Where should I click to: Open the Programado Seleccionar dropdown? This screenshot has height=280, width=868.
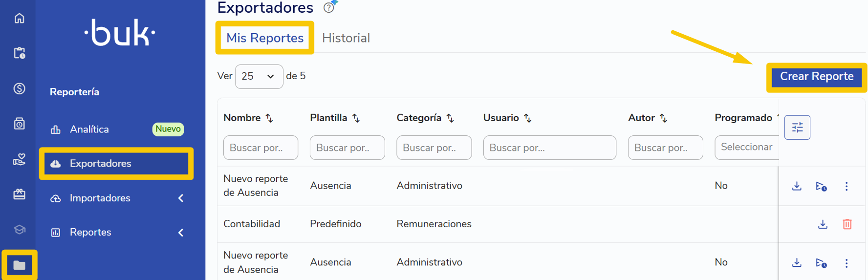747,147
